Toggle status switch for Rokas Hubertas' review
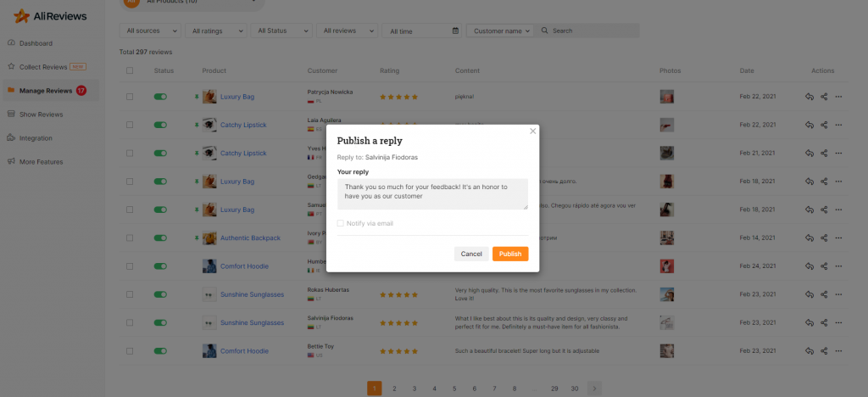868x397 pixels. click(160, 294)
